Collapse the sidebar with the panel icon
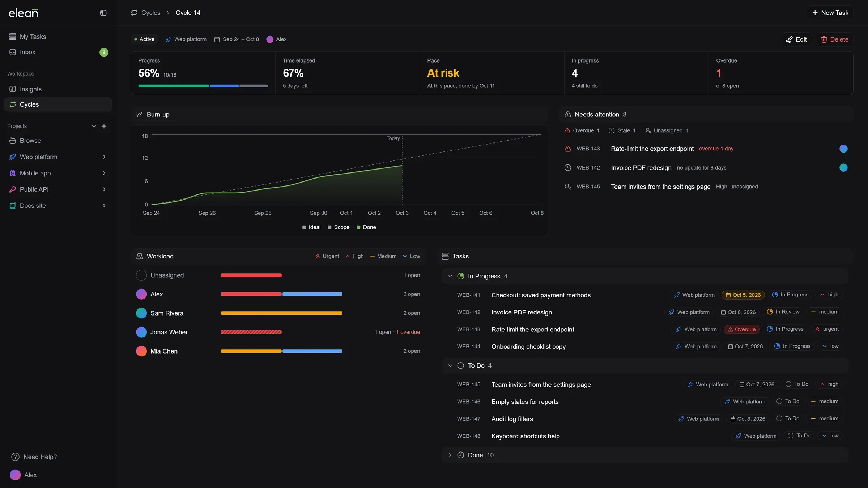The width and height of the screenshot is (868, 488). tap(103, 13)
